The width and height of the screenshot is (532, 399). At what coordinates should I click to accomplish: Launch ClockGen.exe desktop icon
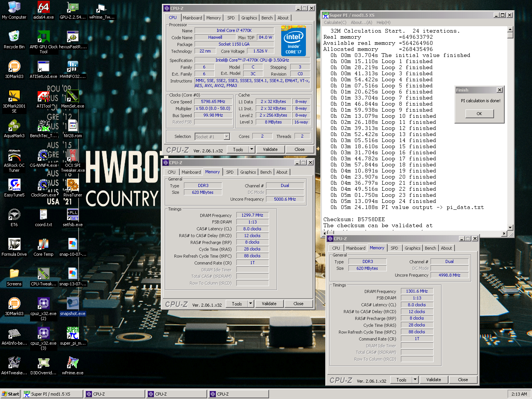tap(43, 188)
